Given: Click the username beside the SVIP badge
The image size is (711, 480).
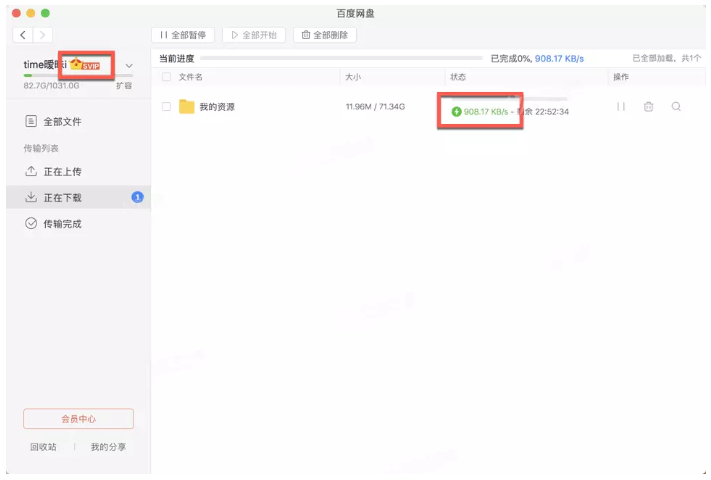Looking at the screenshot, I should point(45,65).
